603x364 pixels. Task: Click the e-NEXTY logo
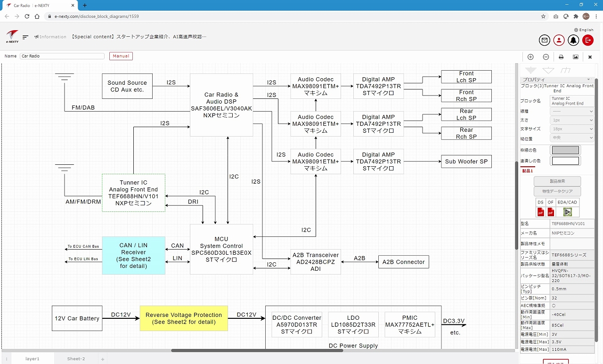12,37
